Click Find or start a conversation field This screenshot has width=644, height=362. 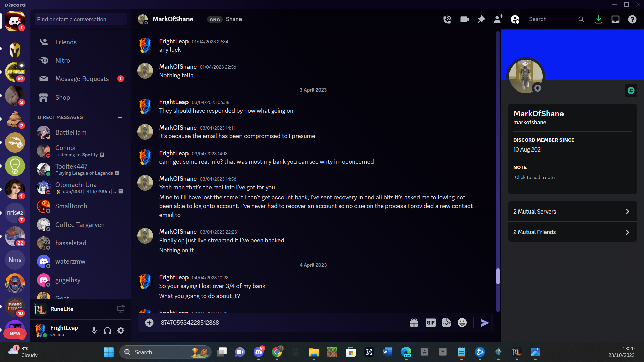(80, 19)
